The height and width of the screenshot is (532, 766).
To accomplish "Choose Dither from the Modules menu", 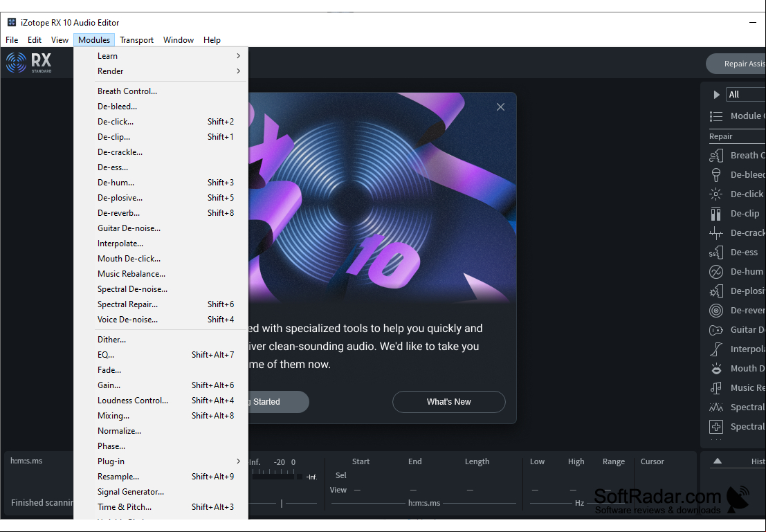I will click(161, 340).
